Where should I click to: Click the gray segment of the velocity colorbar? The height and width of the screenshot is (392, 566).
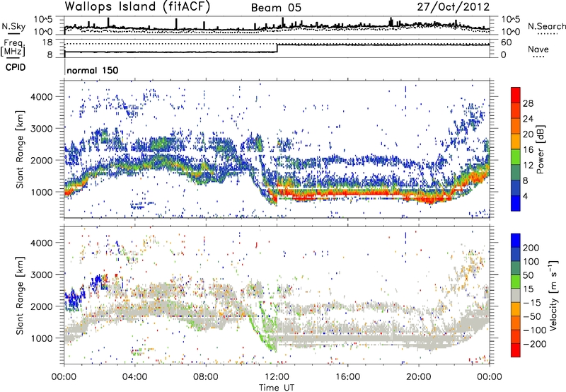pos(516,295)
